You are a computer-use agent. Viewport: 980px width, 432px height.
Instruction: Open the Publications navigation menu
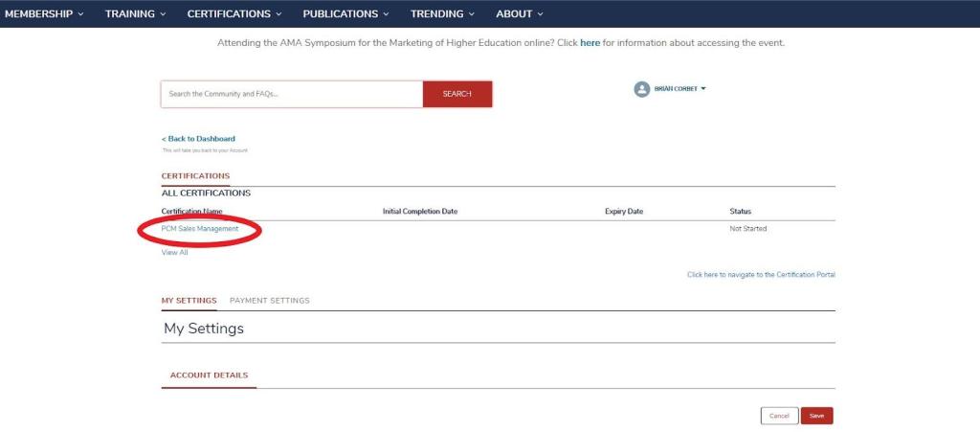pos(345,14)
